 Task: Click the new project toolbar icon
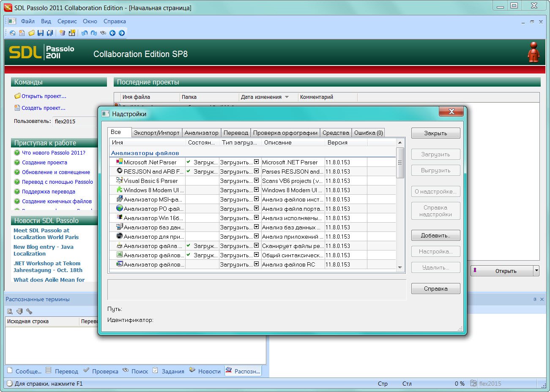point(22,33)
